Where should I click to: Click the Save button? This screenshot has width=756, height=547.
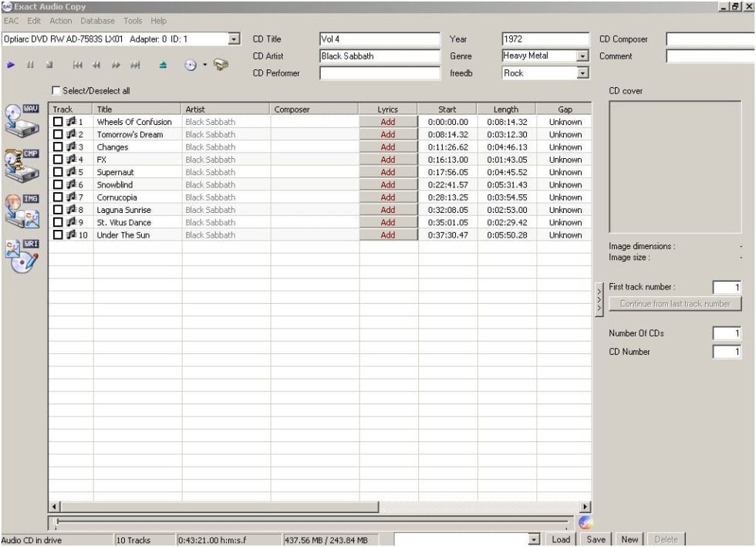pyautogui.click(x=595, y=539)
